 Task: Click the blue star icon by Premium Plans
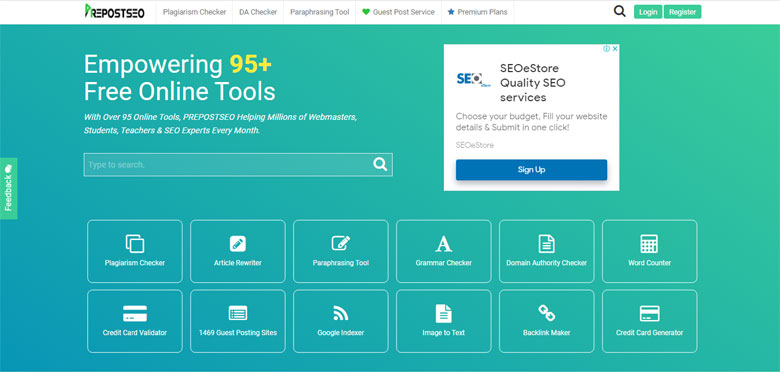[x=451, y=12]
